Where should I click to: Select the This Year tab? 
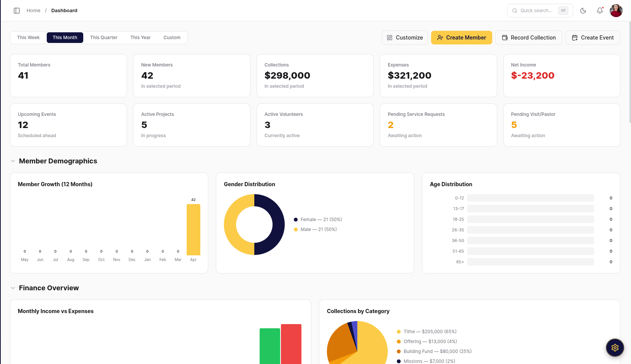point(141,38)
